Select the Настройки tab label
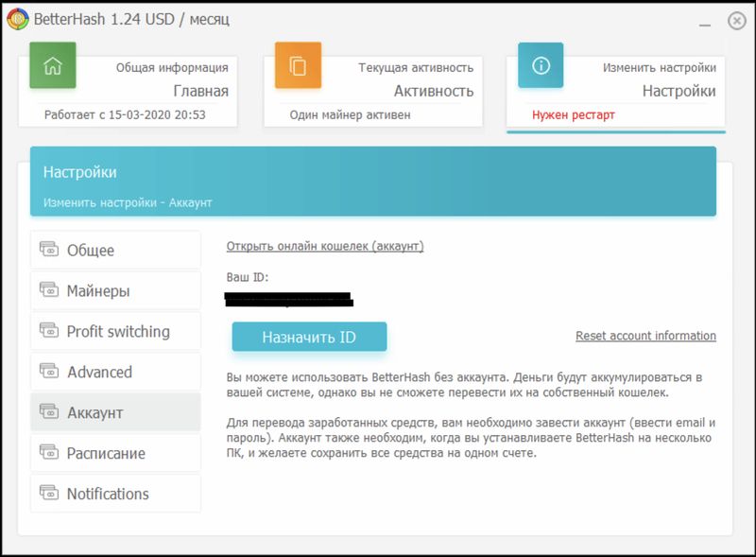Screen dimensions: 756x557 click(679, 92)
